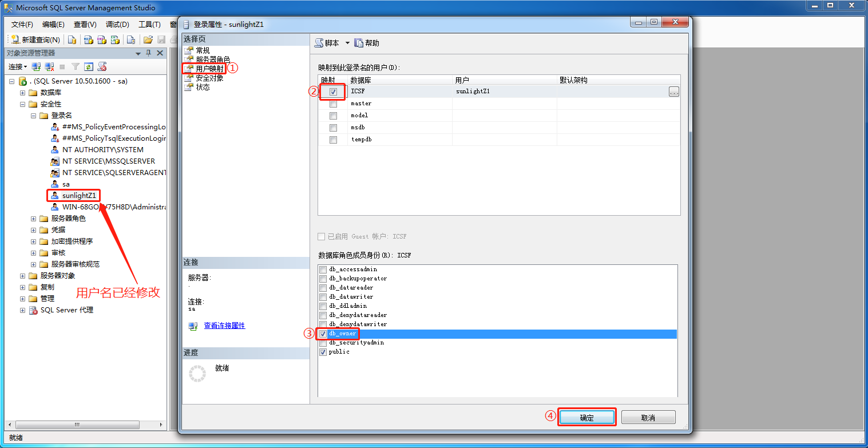Collapse the 登录名 tree node
The width and height of the screenshot is (868, 448).
pyautogui.click(x=34, y=116)
